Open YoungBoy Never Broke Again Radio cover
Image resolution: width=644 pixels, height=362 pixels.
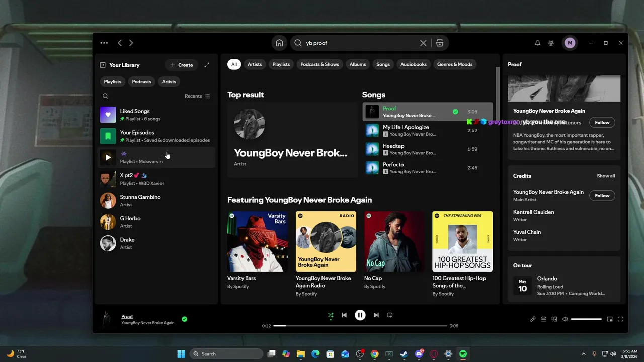click(x=326, y=241)
